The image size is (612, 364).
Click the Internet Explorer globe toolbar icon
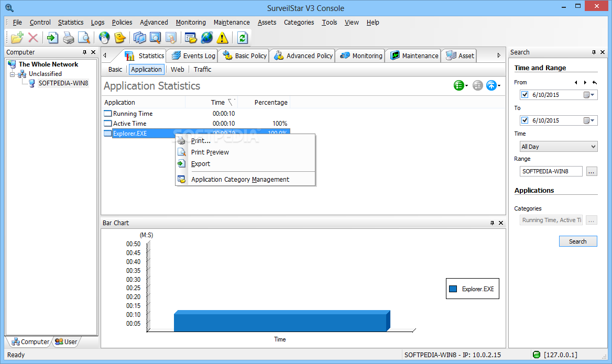coord(206,38)
